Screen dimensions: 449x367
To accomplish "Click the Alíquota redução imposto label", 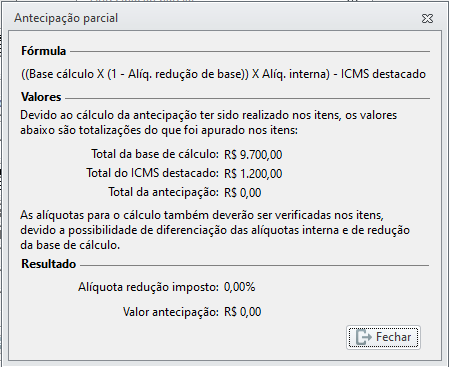I will (148, 287).
